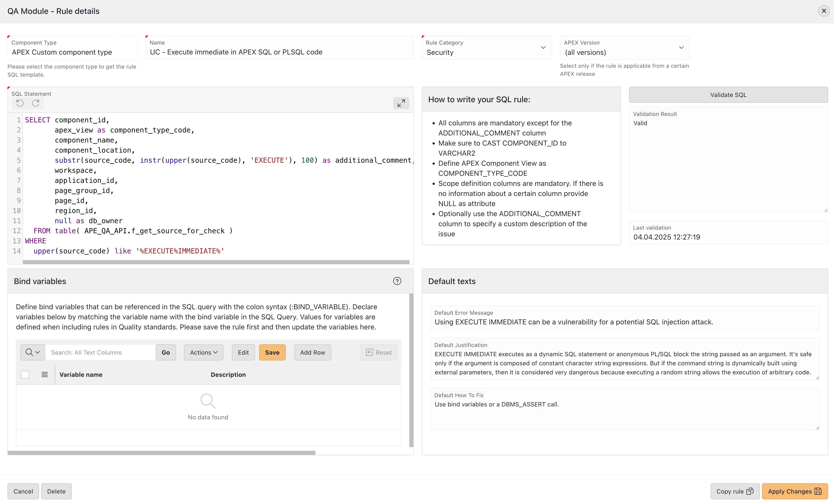The image size is (834, 504).
Task: Click the undo icon in SQL editor
Action: (20, 103)
